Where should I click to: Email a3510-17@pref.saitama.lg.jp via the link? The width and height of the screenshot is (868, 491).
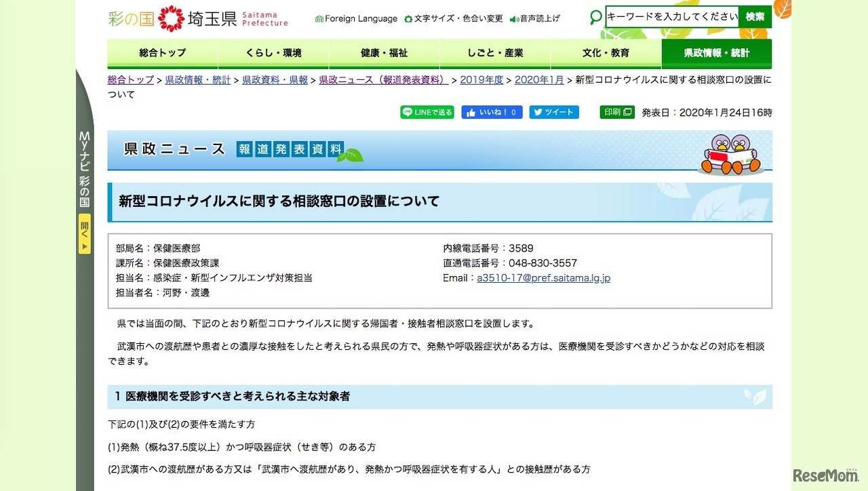[x=543, y=277]
